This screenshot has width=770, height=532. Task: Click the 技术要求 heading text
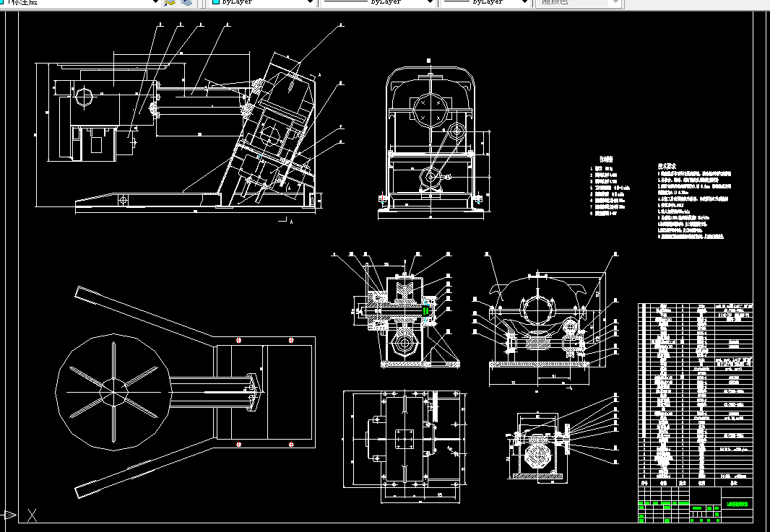[x=667, y=166]
